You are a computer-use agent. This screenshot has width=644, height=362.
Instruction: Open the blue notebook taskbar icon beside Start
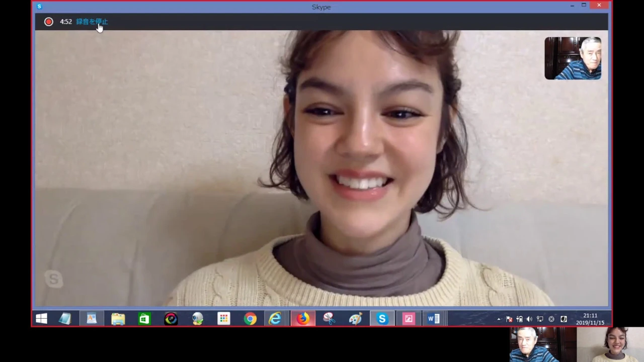click(x=65, y=319)
